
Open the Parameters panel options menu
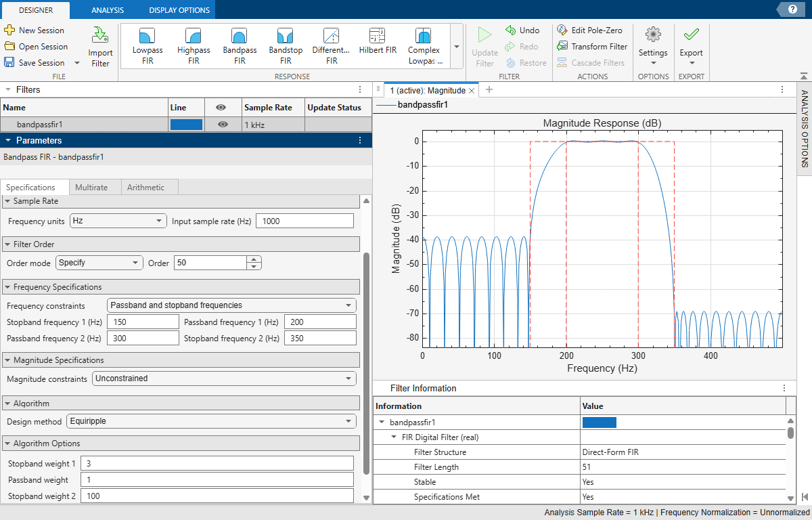click(x=361, y=140)
